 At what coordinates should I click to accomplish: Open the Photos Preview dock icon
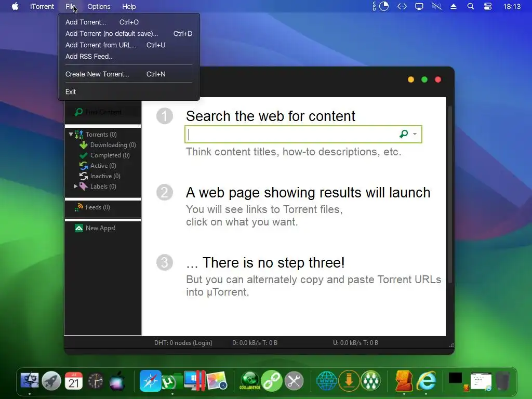coord(217,381)
